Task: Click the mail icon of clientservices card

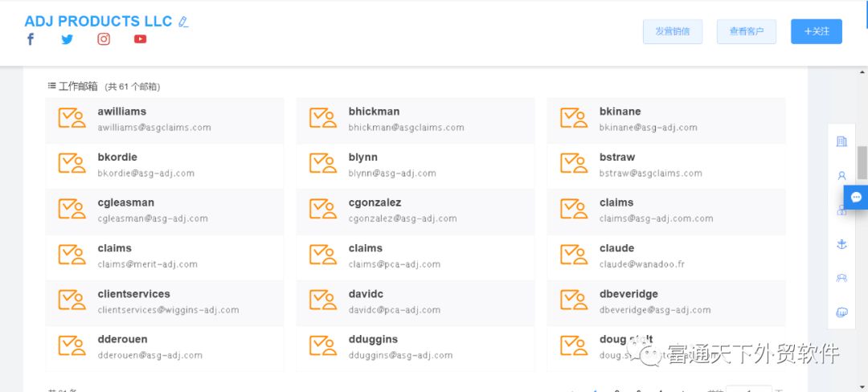Action: pyautogui.click(x=72, y=300)
